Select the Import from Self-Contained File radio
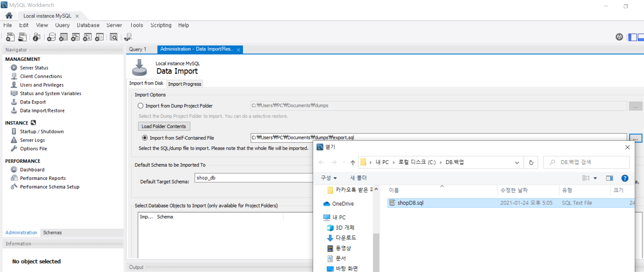 click(145, 138)
